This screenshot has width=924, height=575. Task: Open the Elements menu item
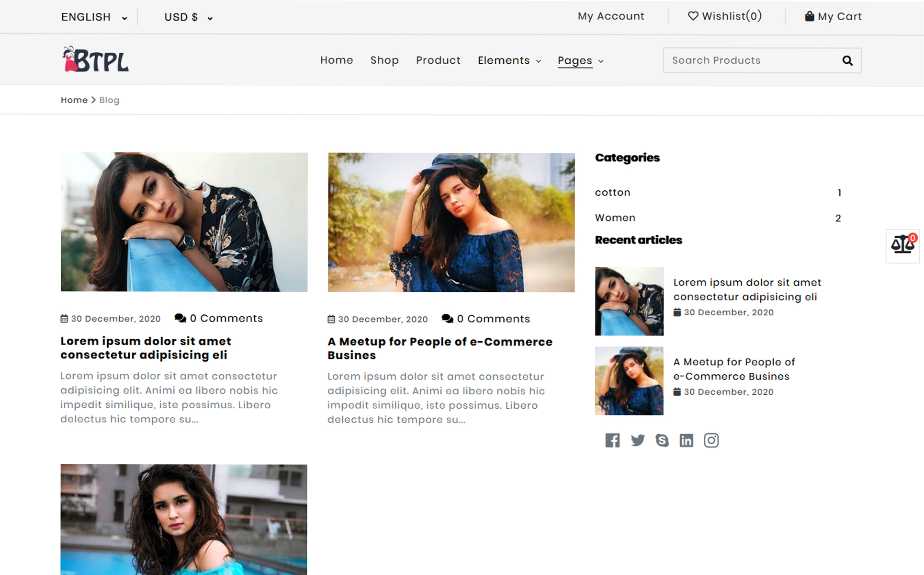504,60
